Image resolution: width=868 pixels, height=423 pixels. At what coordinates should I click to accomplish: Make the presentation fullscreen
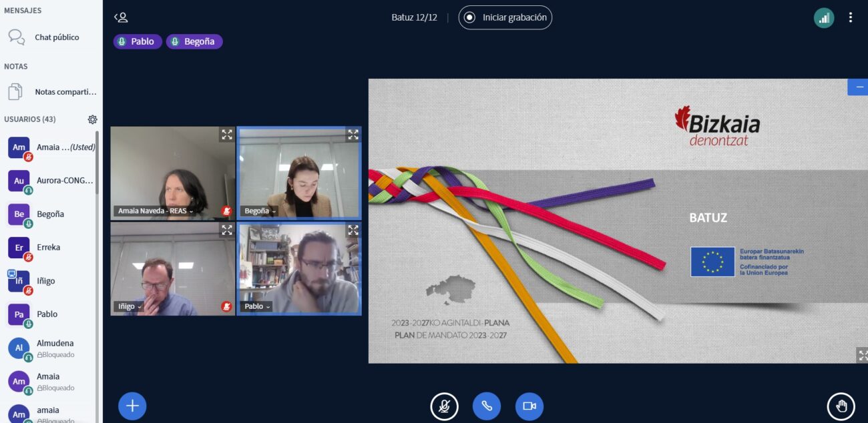(862, 356)
